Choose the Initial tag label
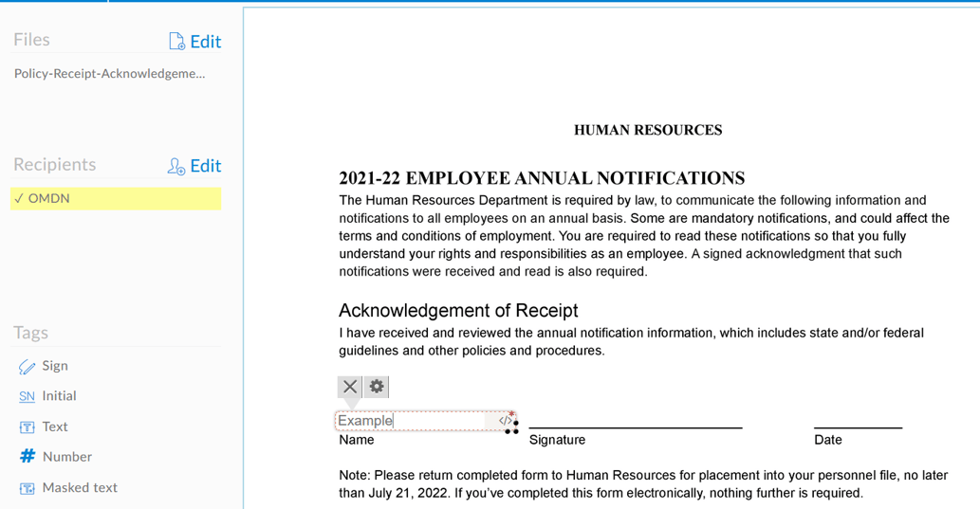980x509 pixels. click(x=59, y=396)
